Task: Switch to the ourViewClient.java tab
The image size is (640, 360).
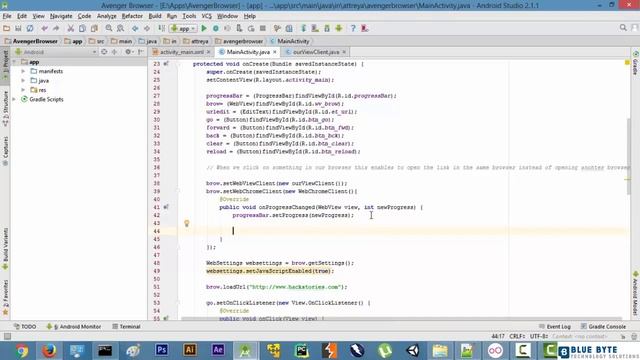Action: coord(316,52)
